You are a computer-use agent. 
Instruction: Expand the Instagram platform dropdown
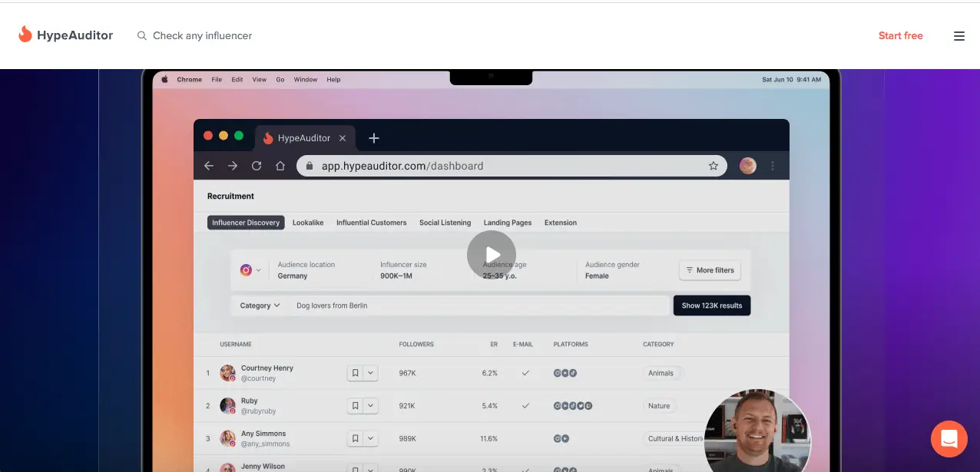[250, 270]
